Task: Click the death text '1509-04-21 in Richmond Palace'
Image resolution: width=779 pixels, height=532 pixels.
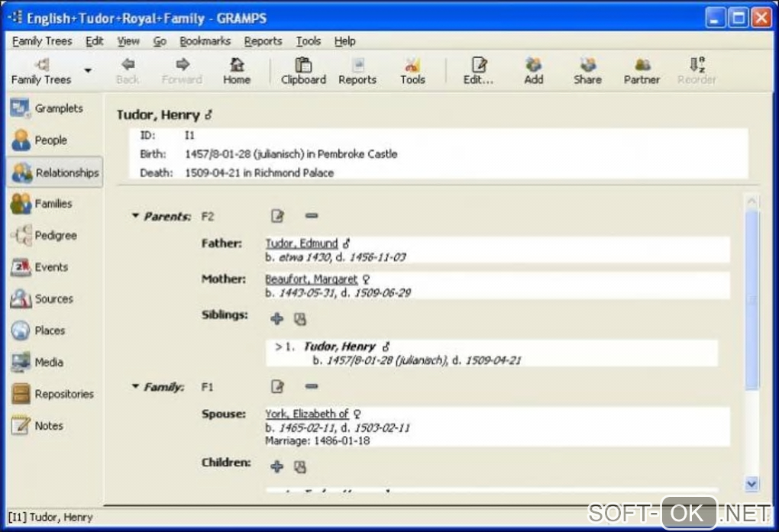Action: 260,172
